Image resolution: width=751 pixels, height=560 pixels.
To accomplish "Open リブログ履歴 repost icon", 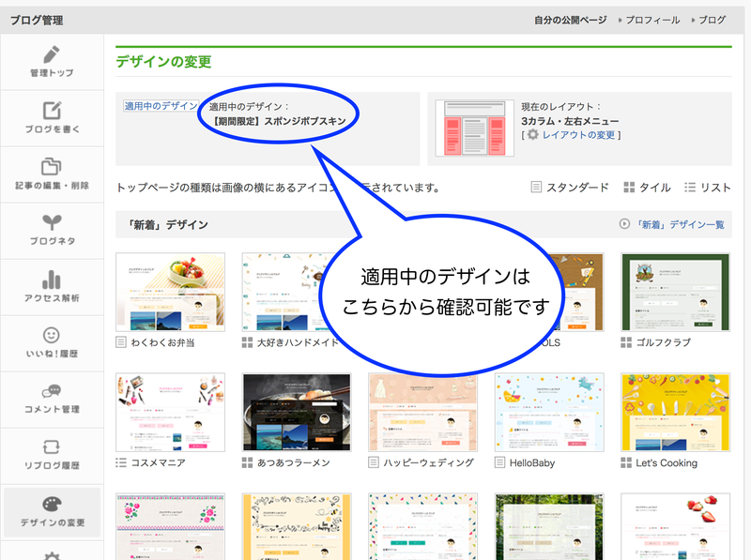I will pyautogui.click(x=52, y=447).
